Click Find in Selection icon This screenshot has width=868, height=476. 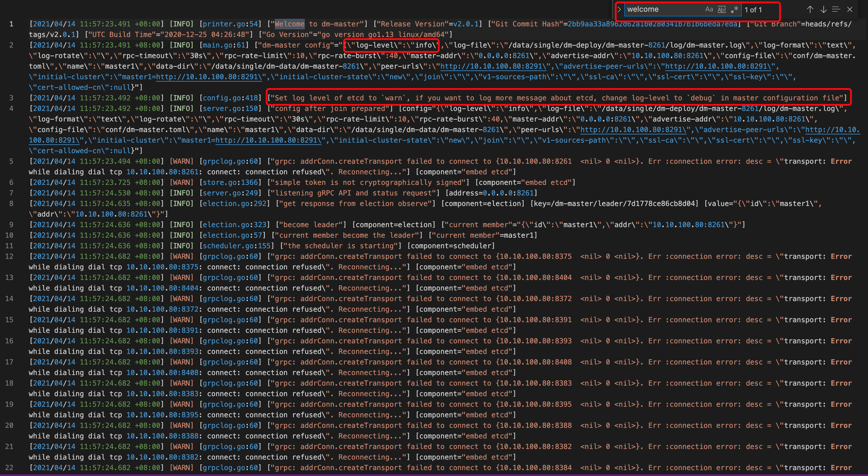836,9
